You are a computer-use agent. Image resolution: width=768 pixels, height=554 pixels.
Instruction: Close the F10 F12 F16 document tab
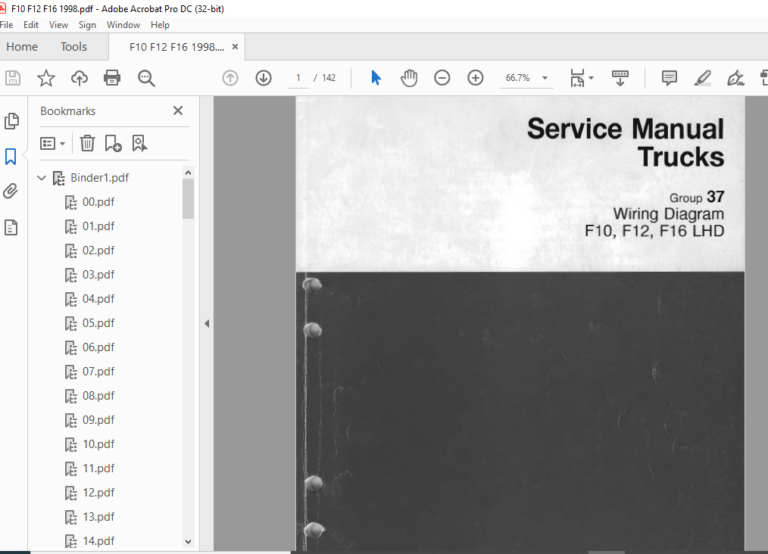click(235, 47)
